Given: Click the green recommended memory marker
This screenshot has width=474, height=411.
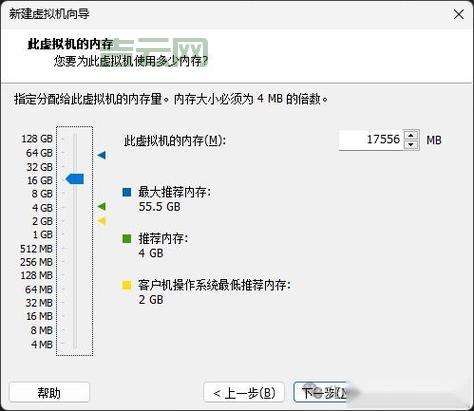Looking at the screenshot, I should (102, 207).
